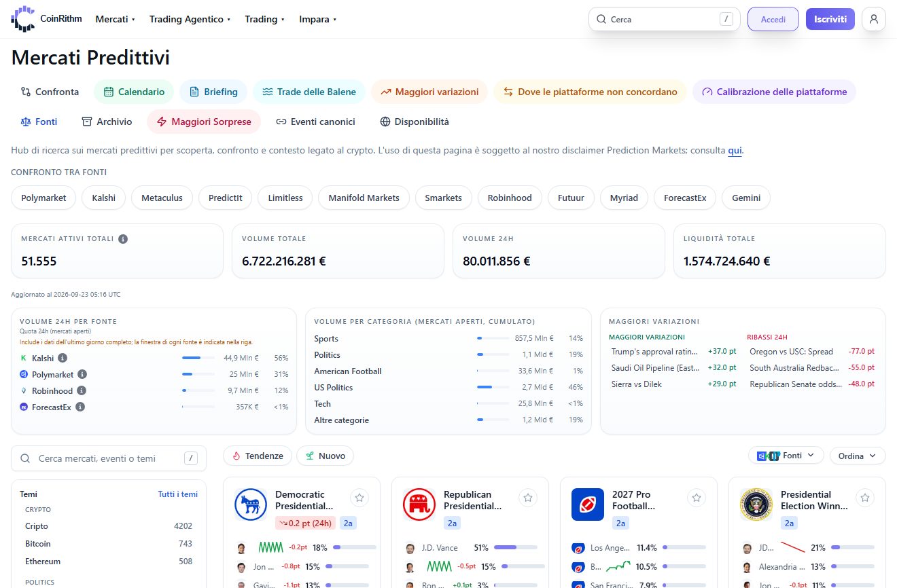Open the Eventi canonici tab
The height and width of the screenshot is (588, 897).
pyautogui.click(x=315, y=122)
